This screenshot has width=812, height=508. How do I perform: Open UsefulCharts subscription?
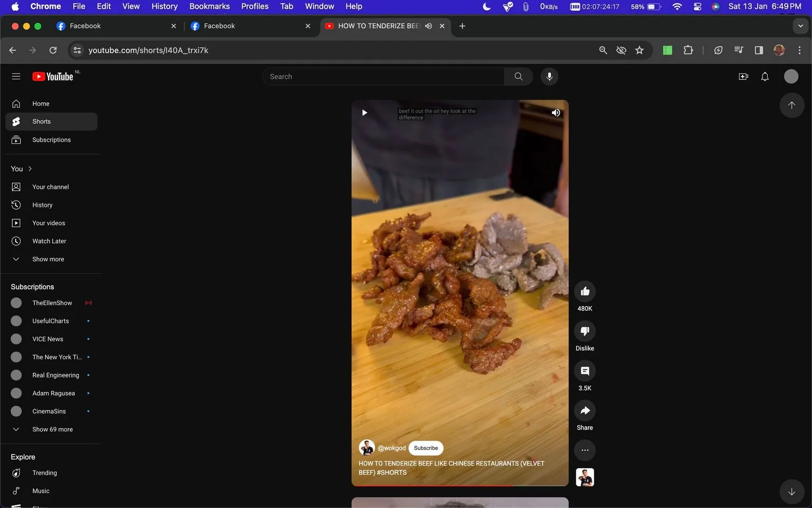[51, 321]
